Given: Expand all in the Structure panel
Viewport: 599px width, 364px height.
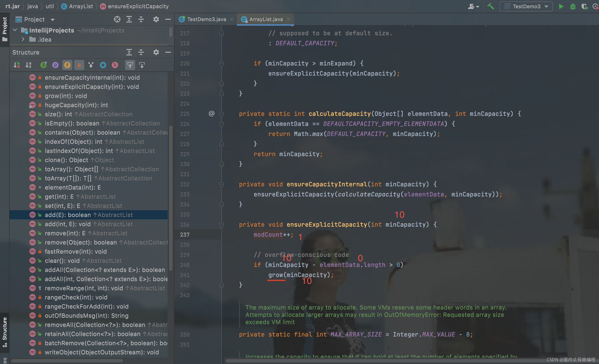Looking at the screenshot, I should coord(129,52).
